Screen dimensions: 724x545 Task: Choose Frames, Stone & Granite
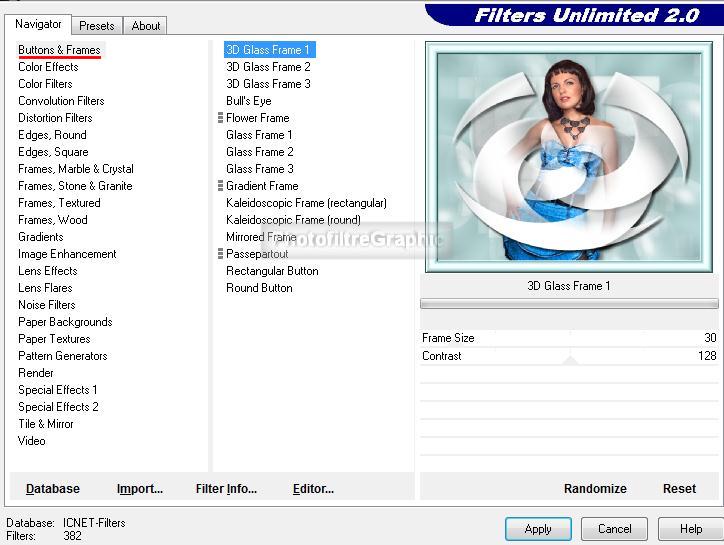tap(75, 186)
